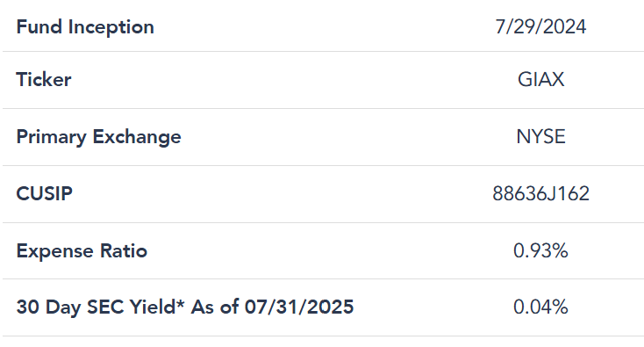Click the NYSE exchange value
The width and height of the screenshot is (644, 347).
pos(540,136)
